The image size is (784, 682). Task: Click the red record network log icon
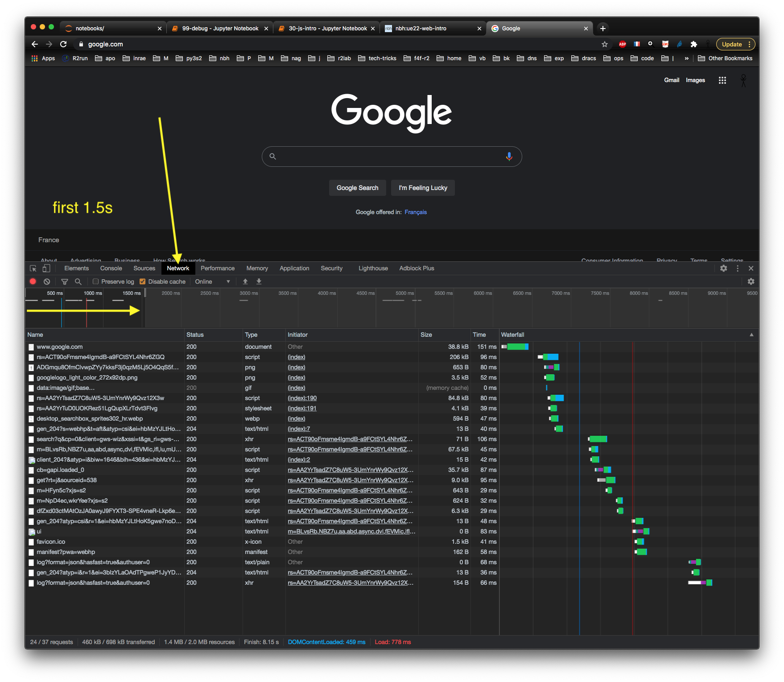pyautogui.click(x=33, y=281)
